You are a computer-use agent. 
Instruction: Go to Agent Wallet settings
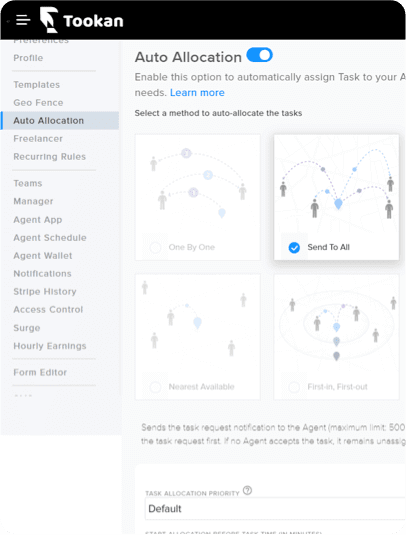43,256
